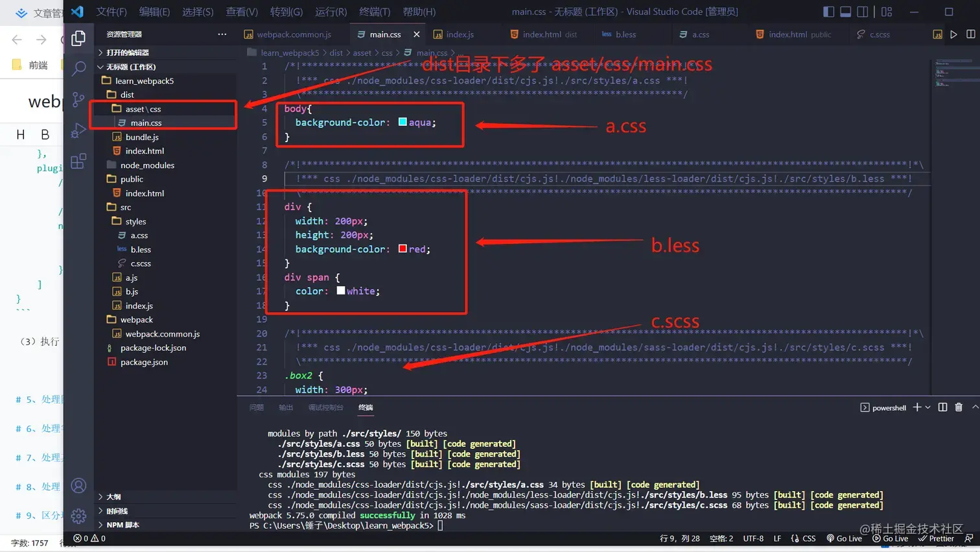The image size is (980, 552).
Task: Open the Explorer view in activity bar
Action: pos(78,38)
